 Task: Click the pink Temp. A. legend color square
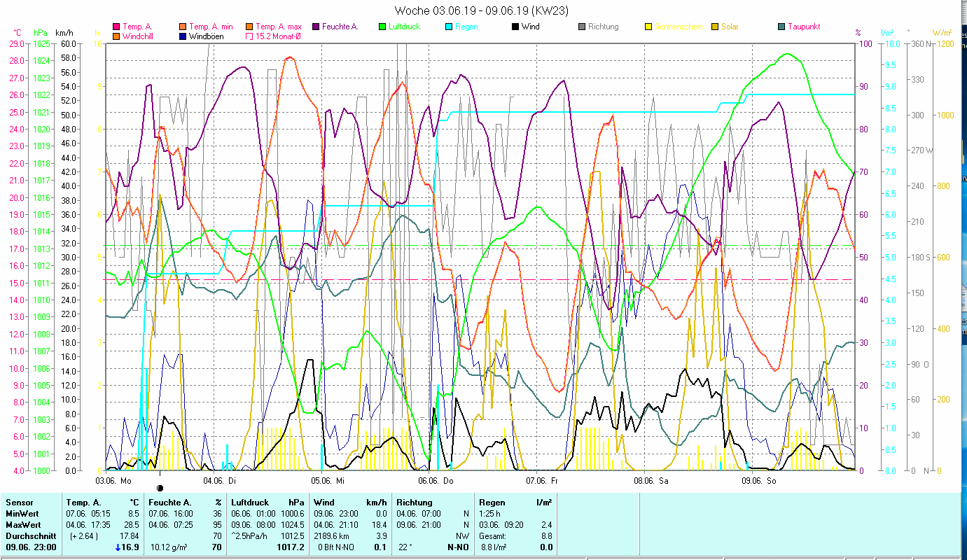[x=116, y=27]
